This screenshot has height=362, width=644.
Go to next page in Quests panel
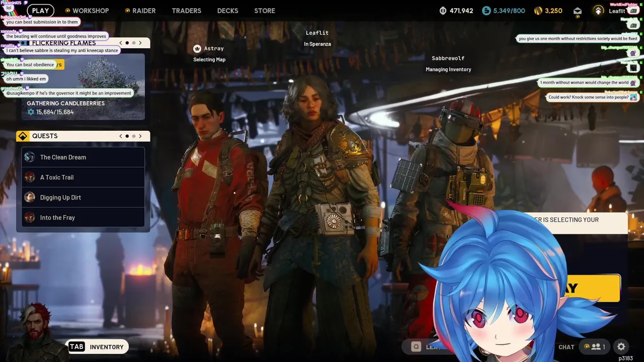pos(140,136)
